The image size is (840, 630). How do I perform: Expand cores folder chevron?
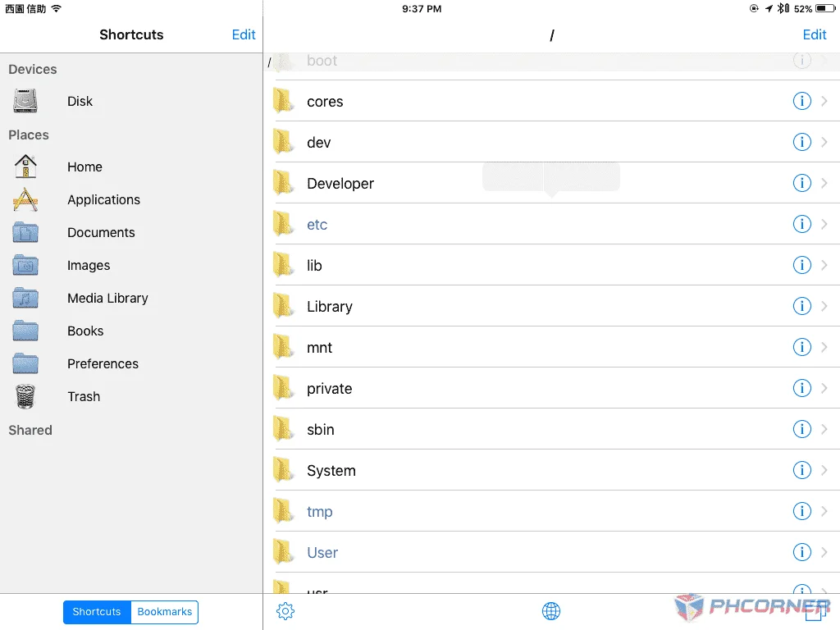point(824,101)
